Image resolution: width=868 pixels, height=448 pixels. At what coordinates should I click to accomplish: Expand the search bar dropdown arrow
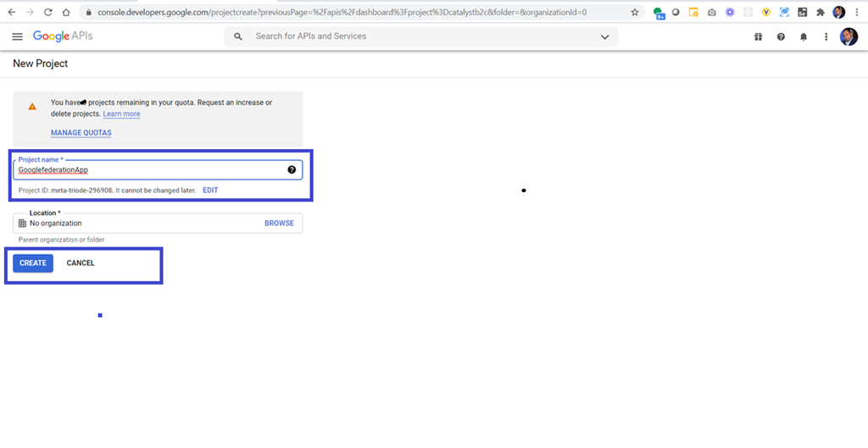pos(604,37)
